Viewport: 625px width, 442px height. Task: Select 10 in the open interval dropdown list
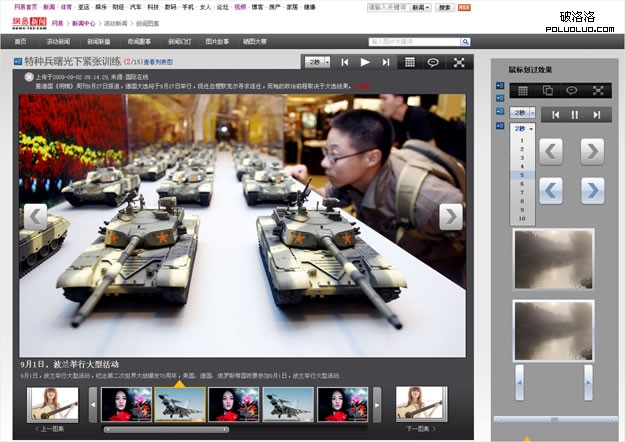(x=522, y=218)
